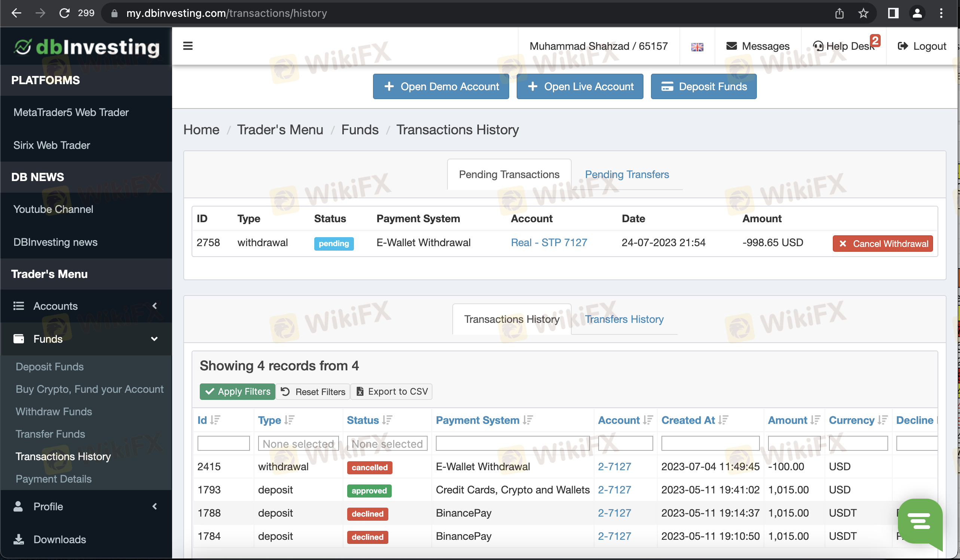Open Buy Crypto, Fund your Account
Viewport: 960px width, 560px height.
pyautogui.click(x=89, y=389)
